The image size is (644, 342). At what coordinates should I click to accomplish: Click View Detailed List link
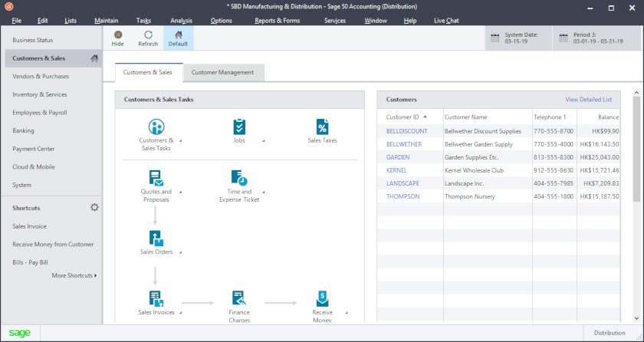coord(589,100)
